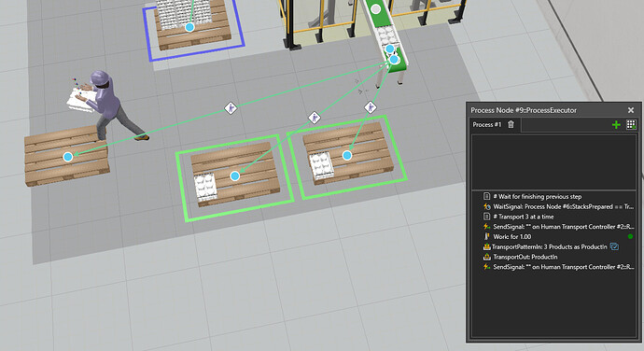Click human transport link icon toward left pallet

231,108
